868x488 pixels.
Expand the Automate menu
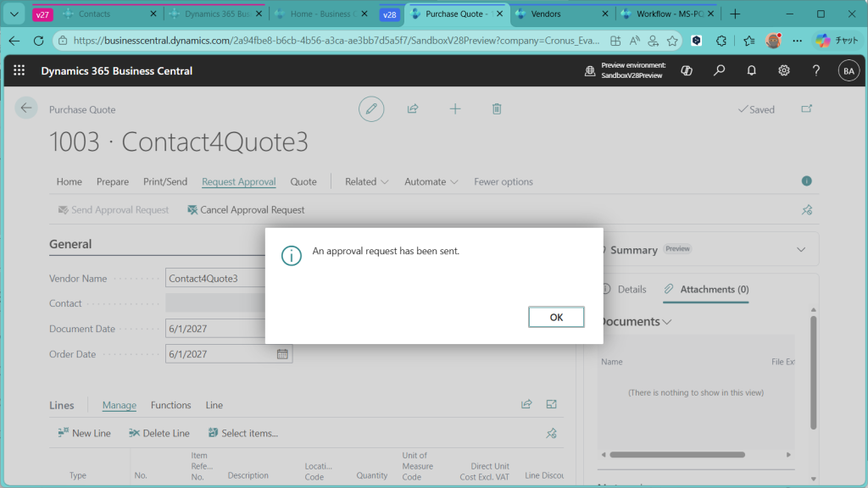coord(431,181)
